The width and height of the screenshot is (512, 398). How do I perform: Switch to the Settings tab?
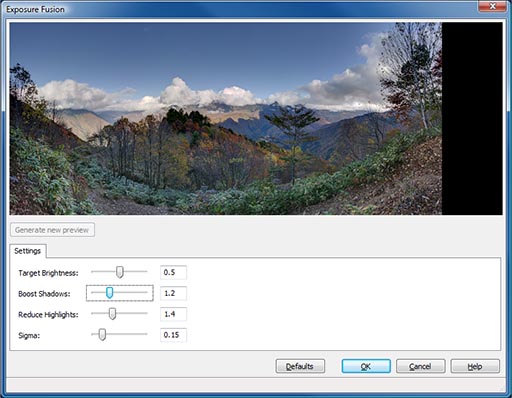click(x=28, y=251)
